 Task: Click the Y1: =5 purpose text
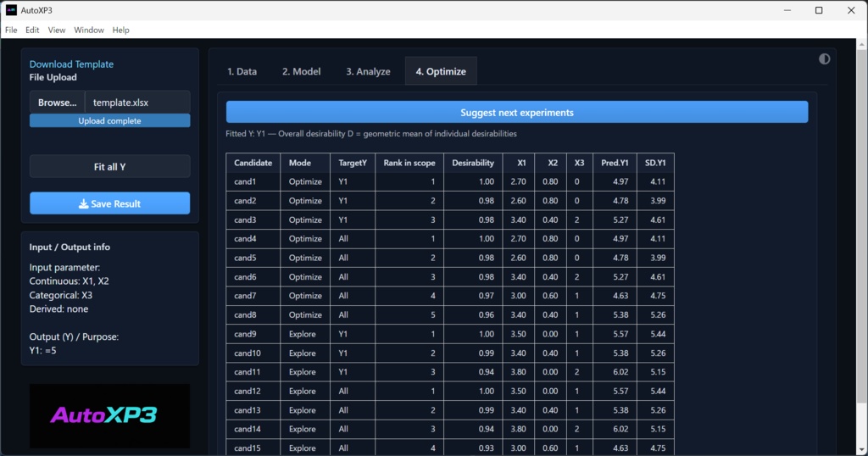[42, 350]
